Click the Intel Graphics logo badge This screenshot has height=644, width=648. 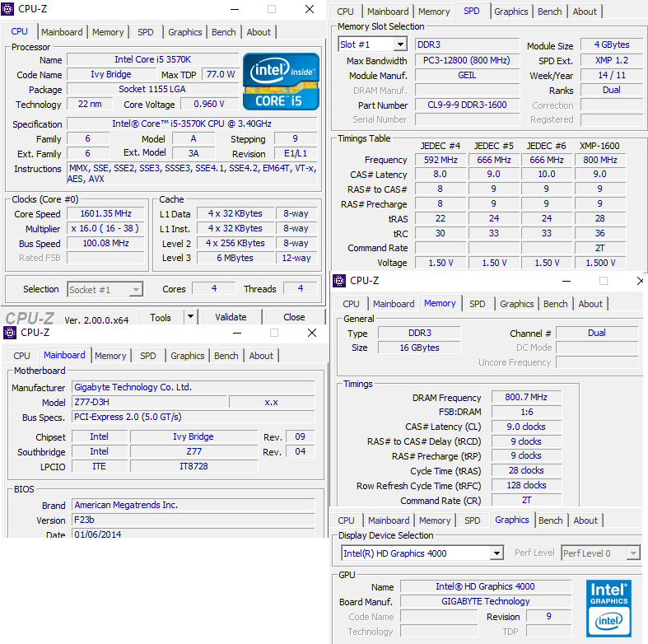point(608,608)
